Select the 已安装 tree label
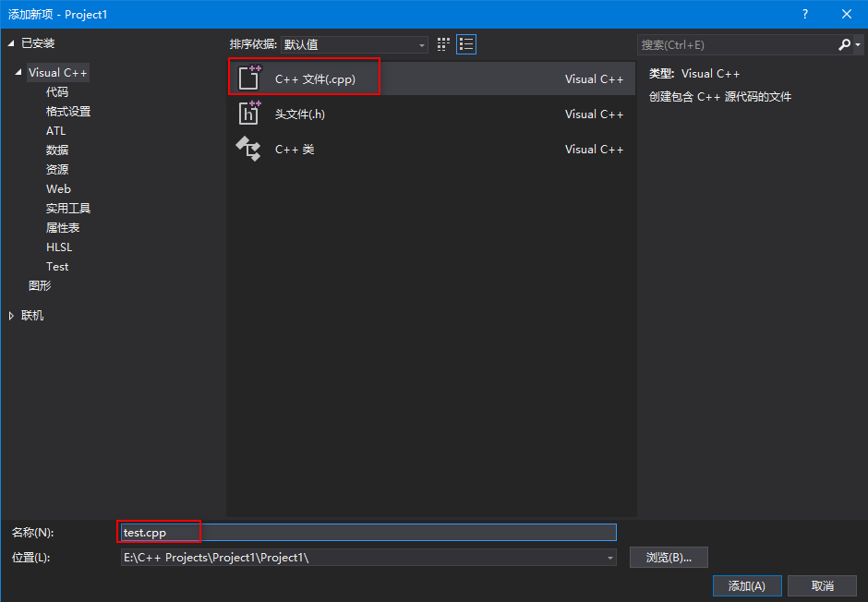 [x=38, y=43]
